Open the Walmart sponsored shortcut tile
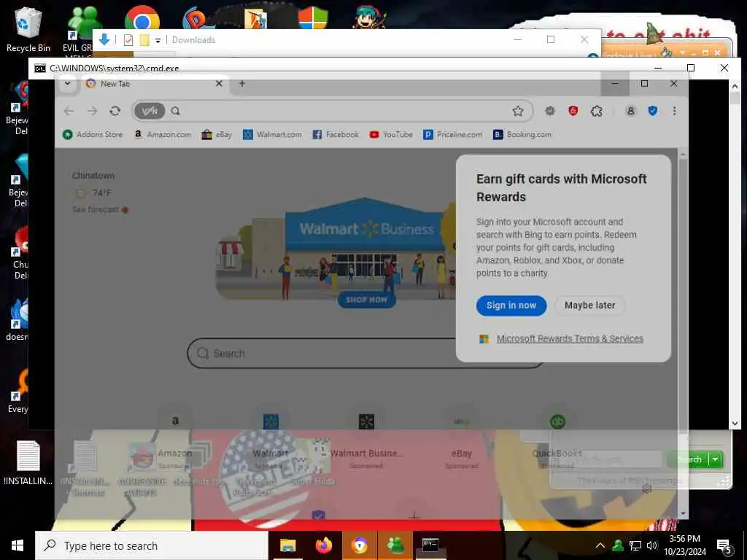747x560 pixels. (271, 436)
